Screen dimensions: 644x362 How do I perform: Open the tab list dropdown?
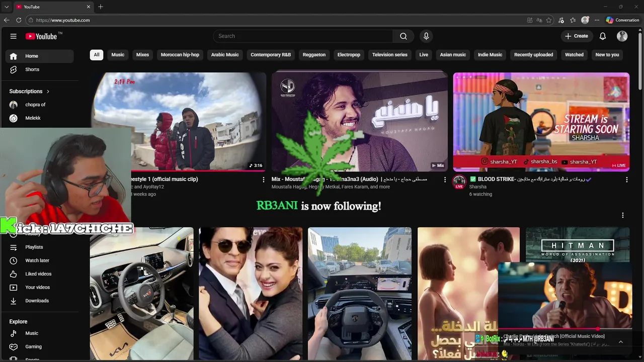[x=7, y=7]
